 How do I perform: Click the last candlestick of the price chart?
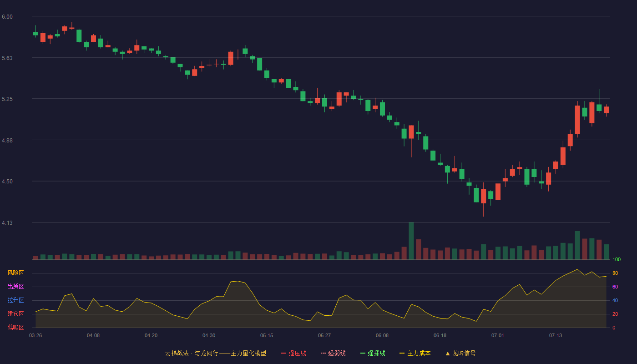[x=606, y=110]
